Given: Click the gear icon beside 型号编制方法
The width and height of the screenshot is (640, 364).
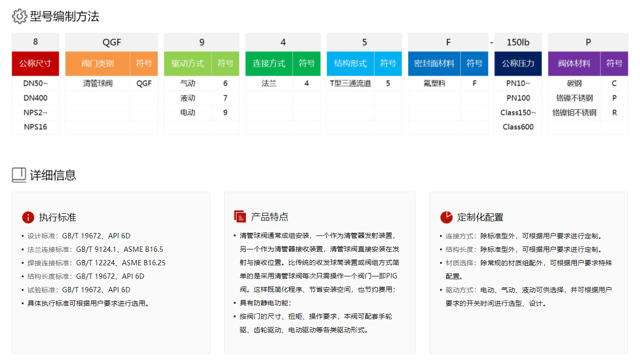Looking at the screenshot, I should (19, 17).
